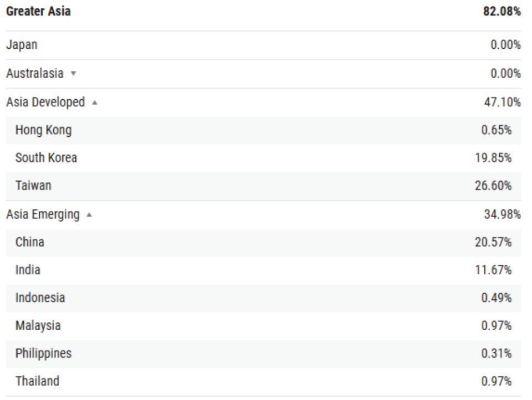The width and height of the screenshot is (532, 400).
Task: Select the Taiwan row
Action: 263,186
